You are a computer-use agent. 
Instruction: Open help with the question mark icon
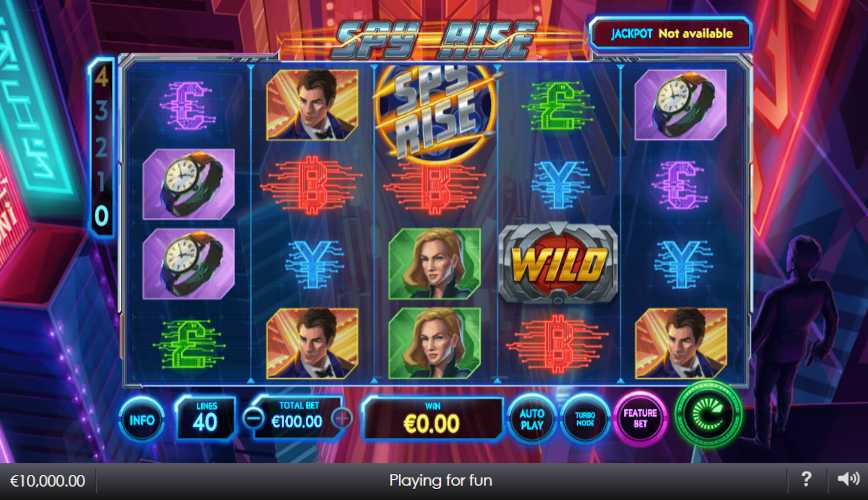(x=807, y=478)
